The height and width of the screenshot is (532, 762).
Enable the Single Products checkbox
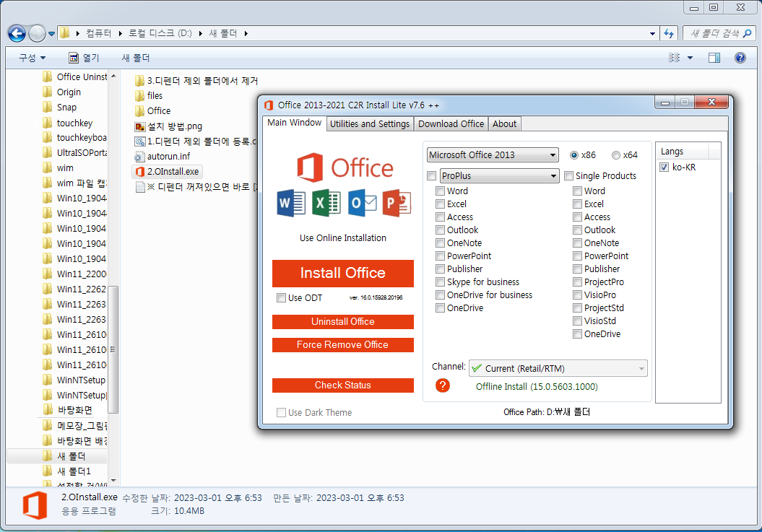[x=568, y=176]
